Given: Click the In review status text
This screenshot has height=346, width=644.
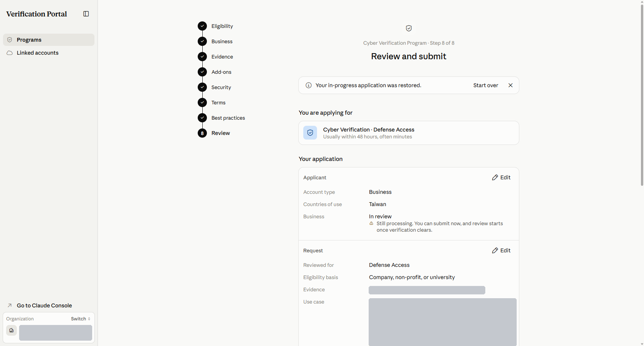Looking at the screenshot, I should point(380,216).
